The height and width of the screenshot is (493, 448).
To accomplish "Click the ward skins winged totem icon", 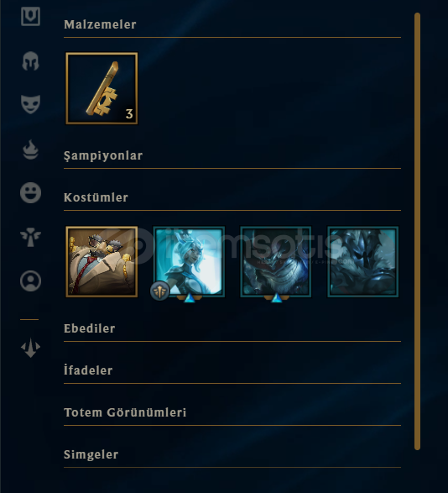I will pyautogui.click(x=30, y=237).
